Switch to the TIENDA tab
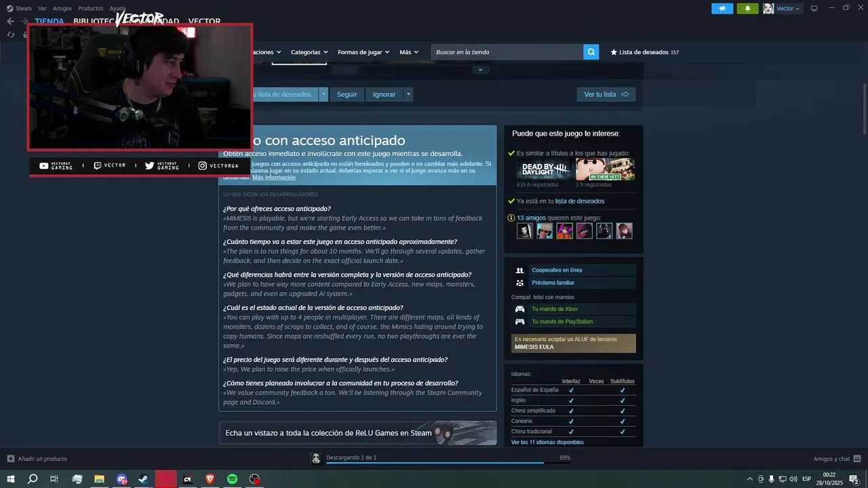The height and width of the screenshot is (488, 868). pos(50,22)
